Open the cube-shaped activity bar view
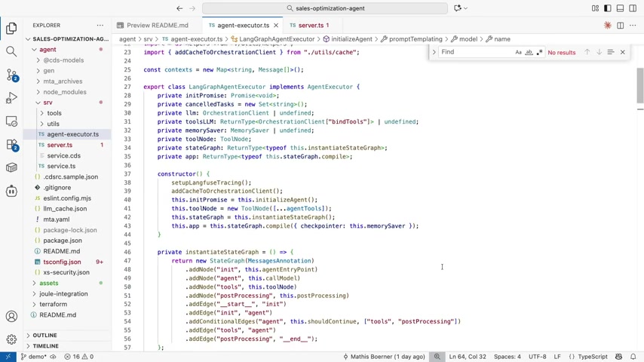Screen dimensions: 644x362 pos(11,167)
